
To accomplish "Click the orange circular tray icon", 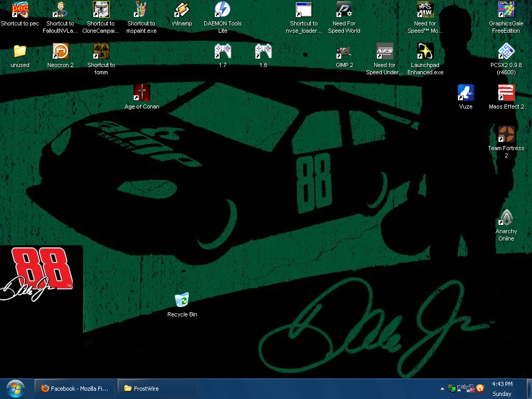I will [480, 389].
